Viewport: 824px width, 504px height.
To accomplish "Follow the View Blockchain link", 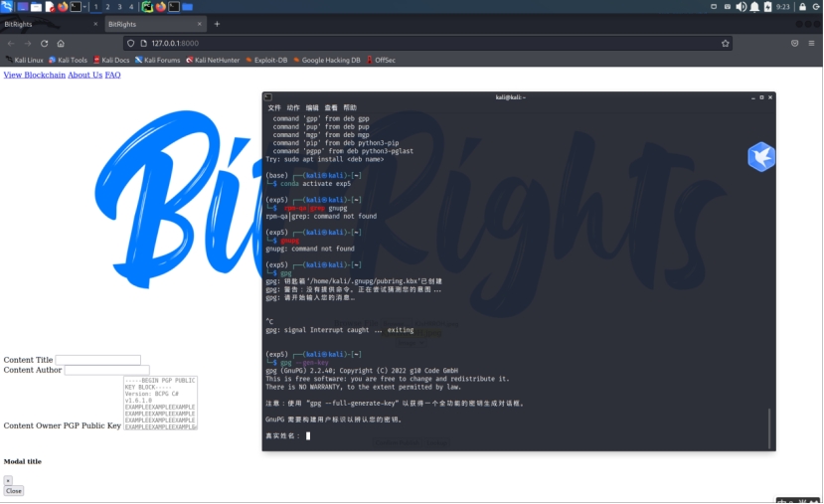I will tap(34, 75).
